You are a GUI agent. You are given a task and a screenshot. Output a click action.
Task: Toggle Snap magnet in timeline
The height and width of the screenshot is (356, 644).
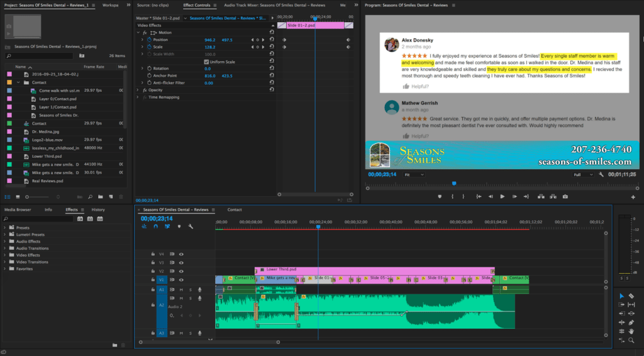pyautogui.click(x=156, y=226)
